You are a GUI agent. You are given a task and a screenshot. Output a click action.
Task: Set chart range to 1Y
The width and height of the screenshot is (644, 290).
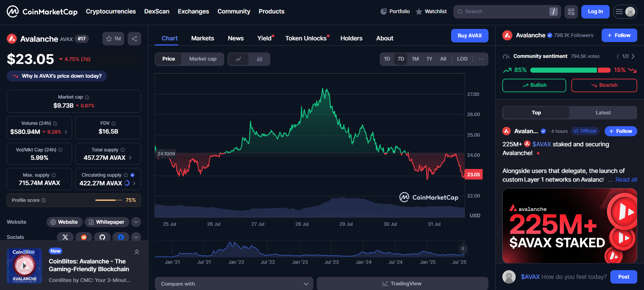tap(429, 59)
